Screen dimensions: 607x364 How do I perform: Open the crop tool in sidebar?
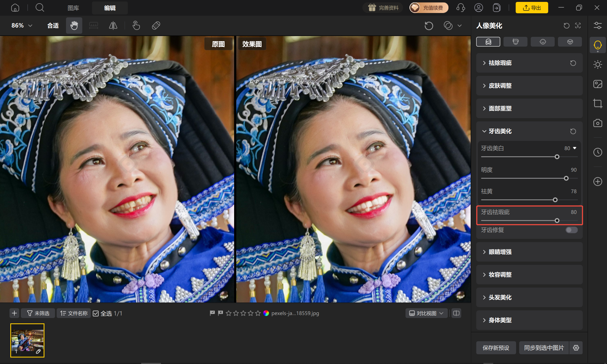tap(598, 103)
